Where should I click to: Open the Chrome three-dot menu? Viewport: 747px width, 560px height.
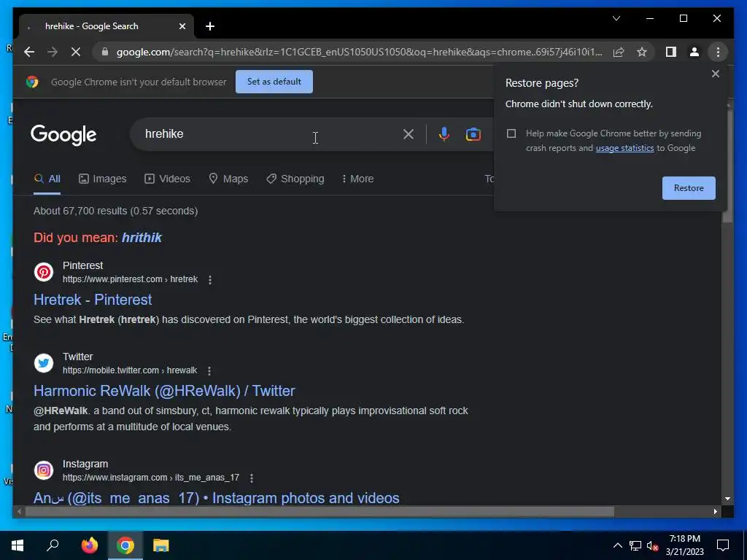click(x=718, y=52)
